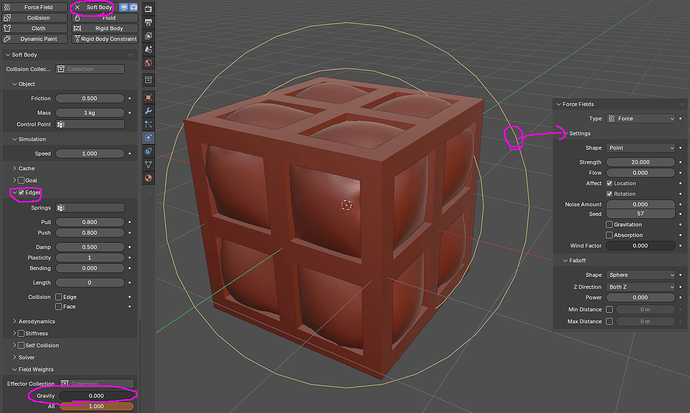The image size is (690, 413).
Task: Open the Material properties tab icon
Action: pos(148,178)
